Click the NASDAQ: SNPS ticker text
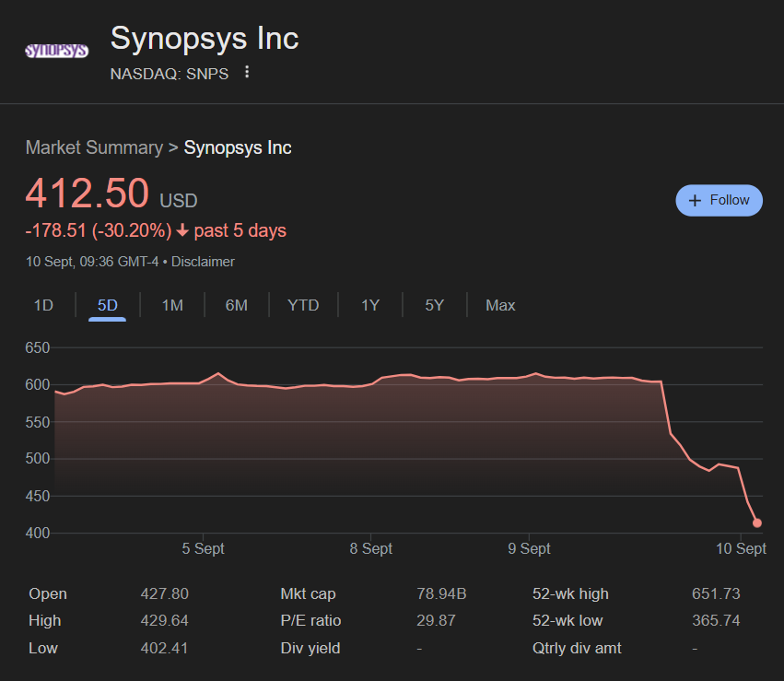Screen dimensions: 784x681 (x=169, y=74)
